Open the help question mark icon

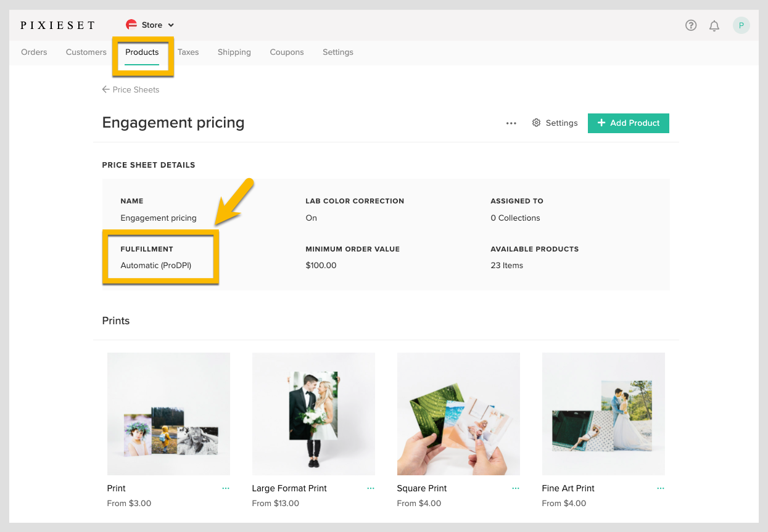tap(691, 25)
